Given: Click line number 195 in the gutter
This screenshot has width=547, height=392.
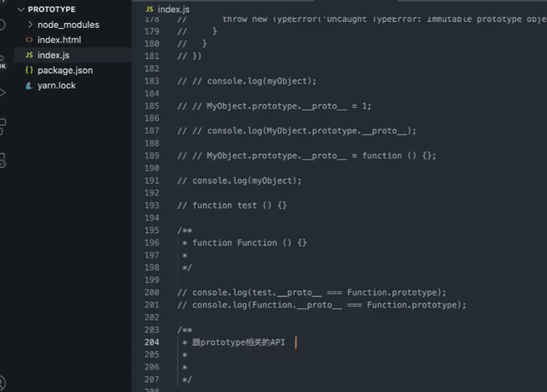Looking at the screenshot, I should pos(152,230).
